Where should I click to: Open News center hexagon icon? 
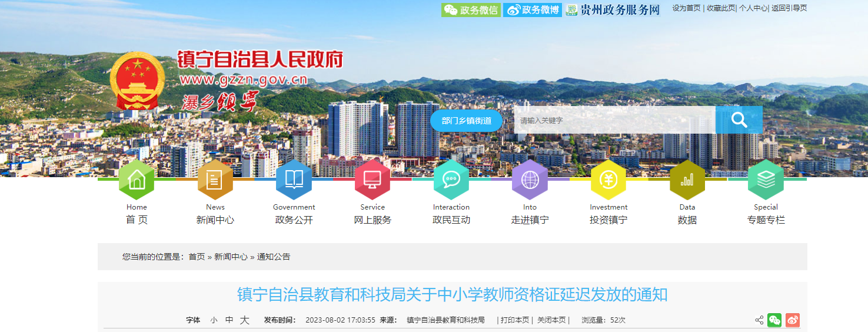(x=215, y=180)
